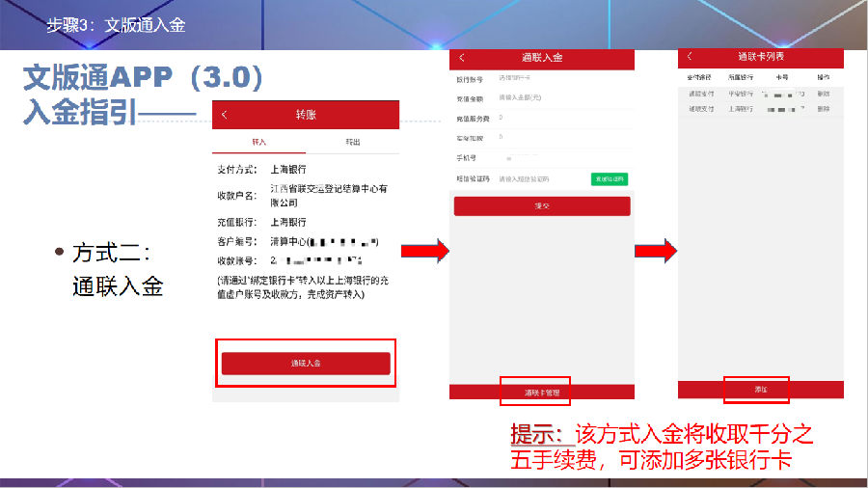The image size is (868, 488).
Task: Click 上海银行 in the card list
Action: click(x=741, y=109)
